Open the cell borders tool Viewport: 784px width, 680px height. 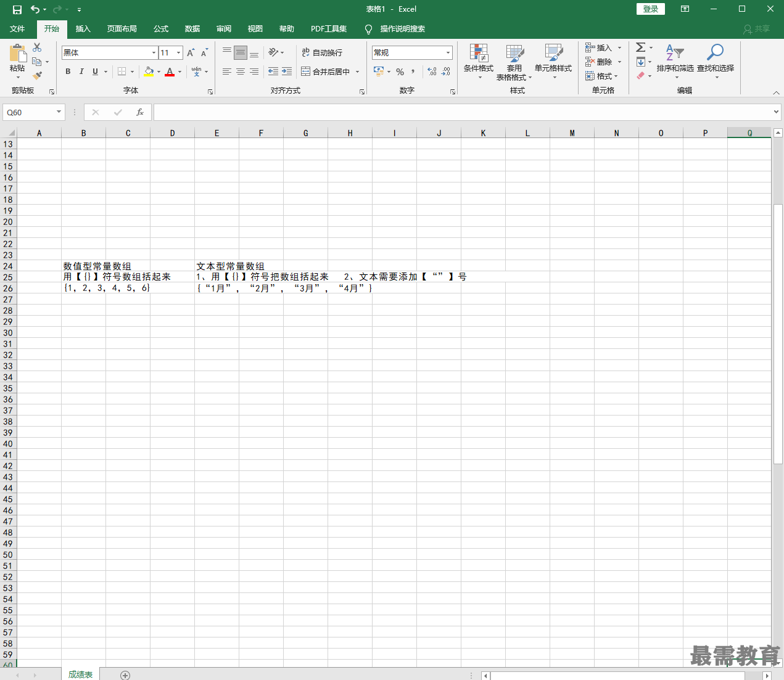coord(122,72)
